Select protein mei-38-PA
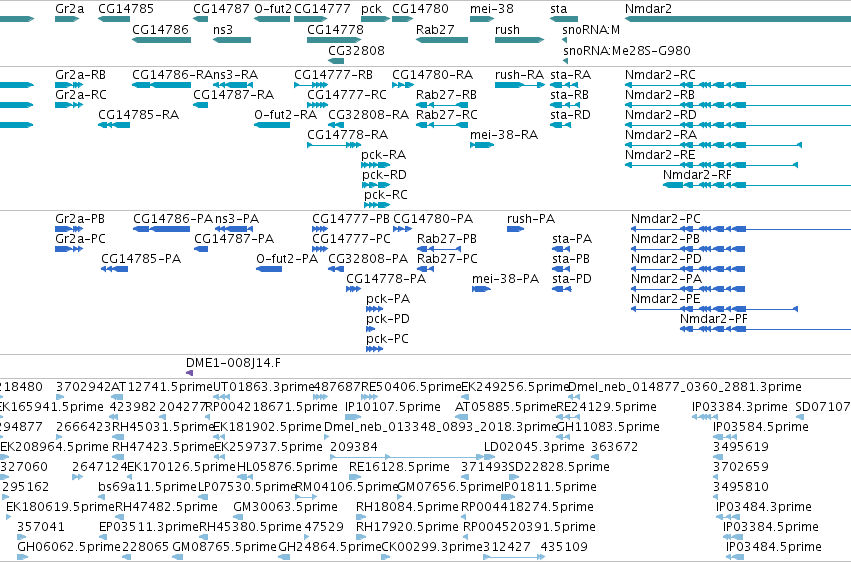Image resolution: width=851 pixels, height=562 pixels. point(481,289)
